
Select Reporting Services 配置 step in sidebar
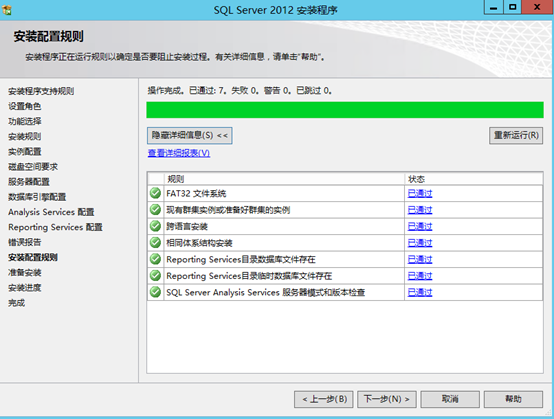[55, 227]
